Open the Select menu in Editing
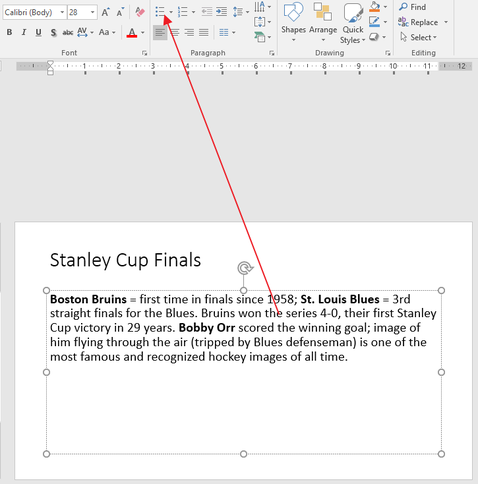This screenshot has width=478, height=484. pyautogui.click(x=419, y=37)
